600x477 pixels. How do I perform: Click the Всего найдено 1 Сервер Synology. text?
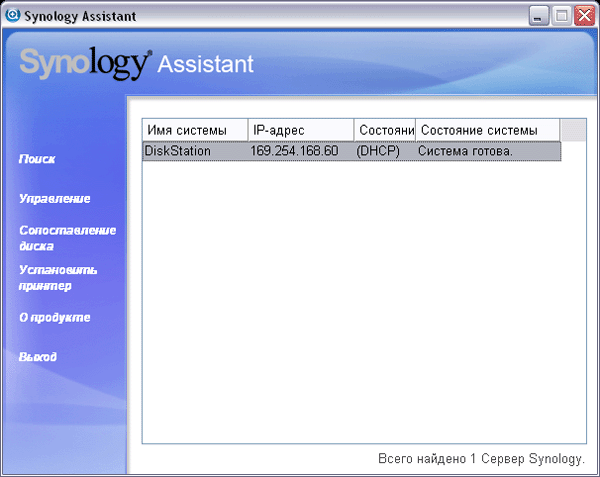pyautogui.click(x=481, y=458)
